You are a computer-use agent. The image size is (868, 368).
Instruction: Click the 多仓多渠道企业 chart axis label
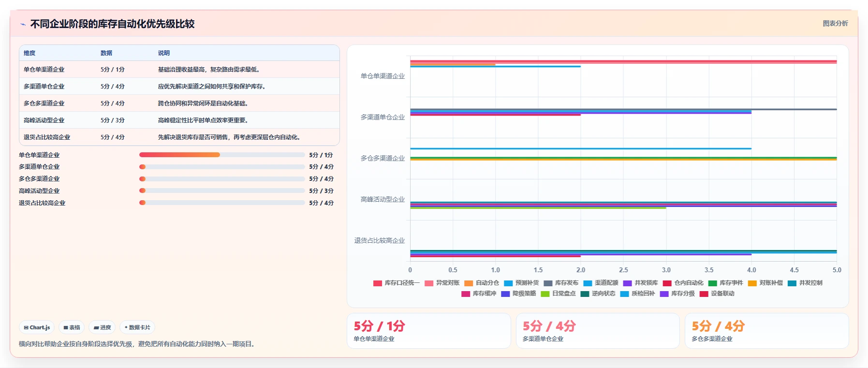point(383,159)
